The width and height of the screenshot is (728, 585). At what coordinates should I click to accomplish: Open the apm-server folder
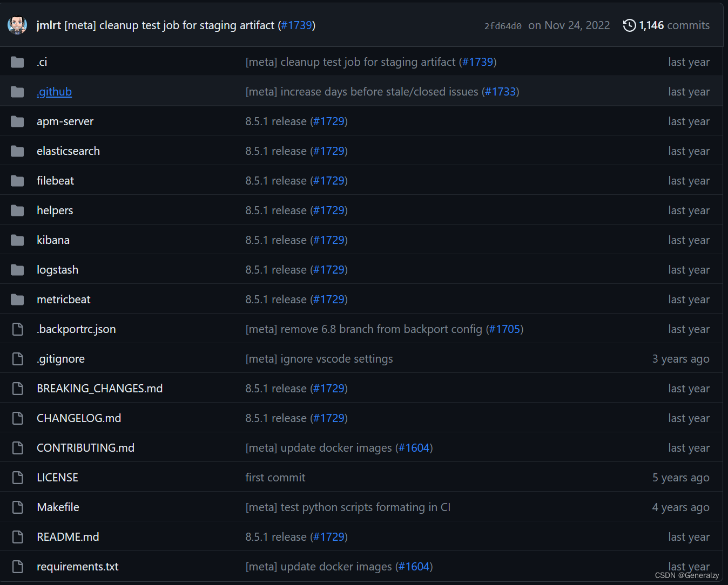(x=65, y=121)
